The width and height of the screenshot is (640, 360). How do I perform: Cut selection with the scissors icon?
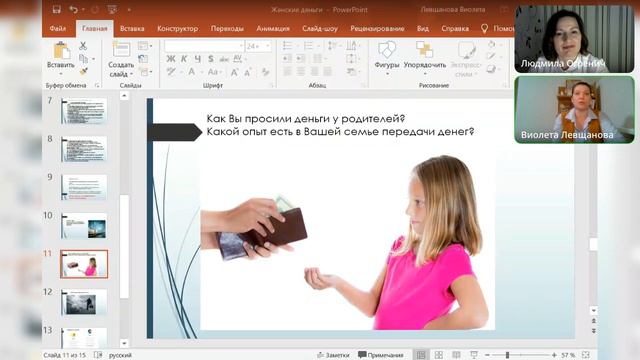pyautogui.click(x=83, y=46)
